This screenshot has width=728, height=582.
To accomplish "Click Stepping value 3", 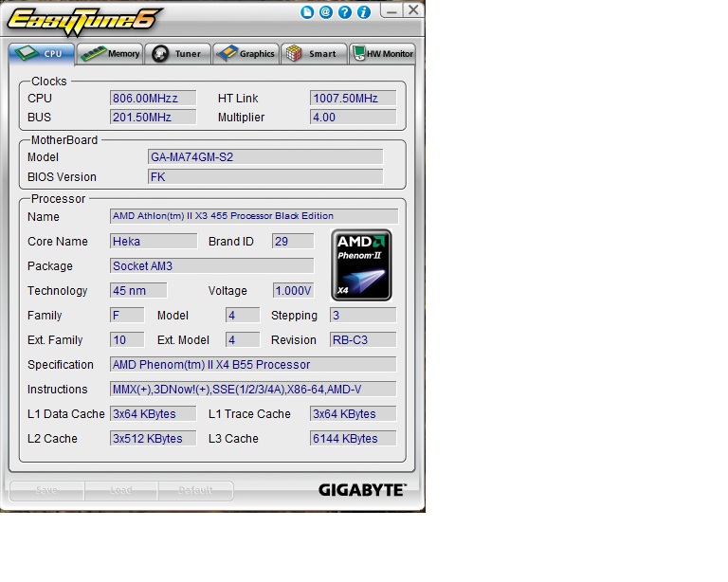I will 363,315.
